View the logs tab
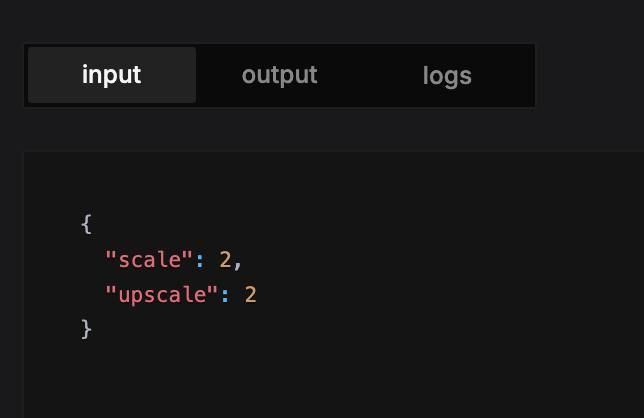This screenshot has height=418, width=644. (446, 75)
